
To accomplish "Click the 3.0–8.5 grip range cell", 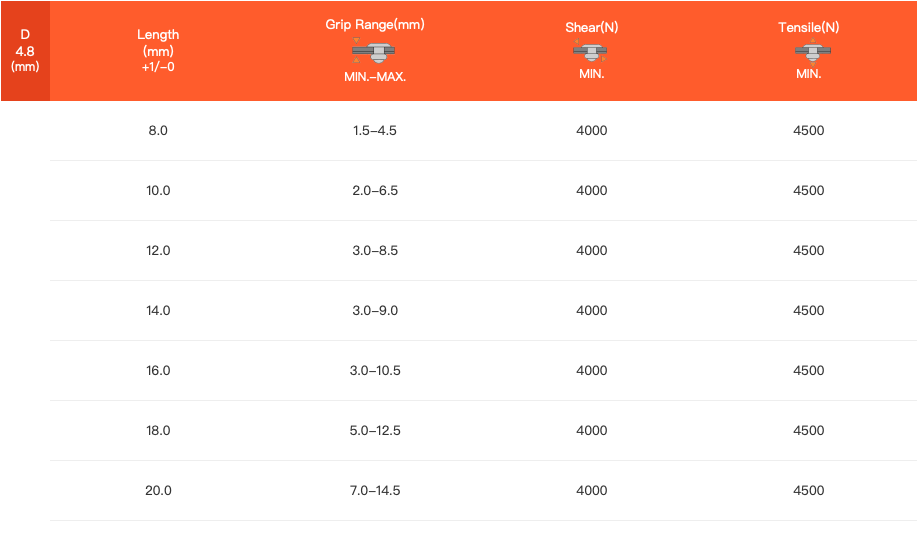I will pos(375,250).
